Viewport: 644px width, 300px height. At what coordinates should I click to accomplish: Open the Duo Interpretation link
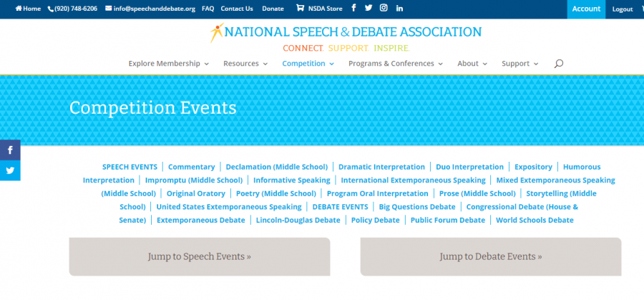point(469,167)
